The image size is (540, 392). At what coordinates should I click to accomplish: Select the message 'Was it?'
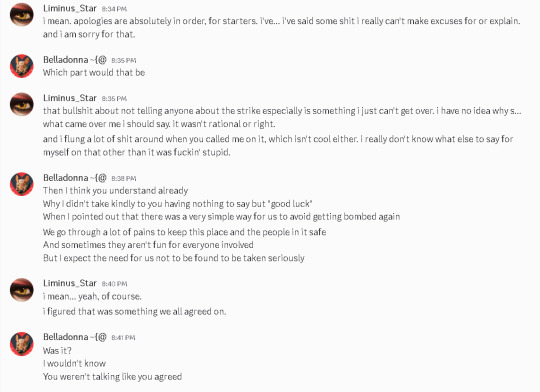pos(57,351)
